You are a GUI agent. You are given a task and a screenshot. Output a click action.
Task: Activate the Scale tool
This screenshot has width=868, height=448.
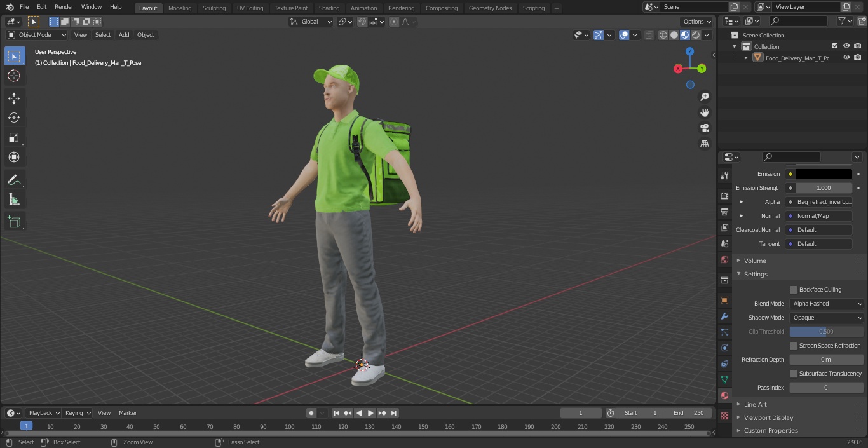point(14,137)
